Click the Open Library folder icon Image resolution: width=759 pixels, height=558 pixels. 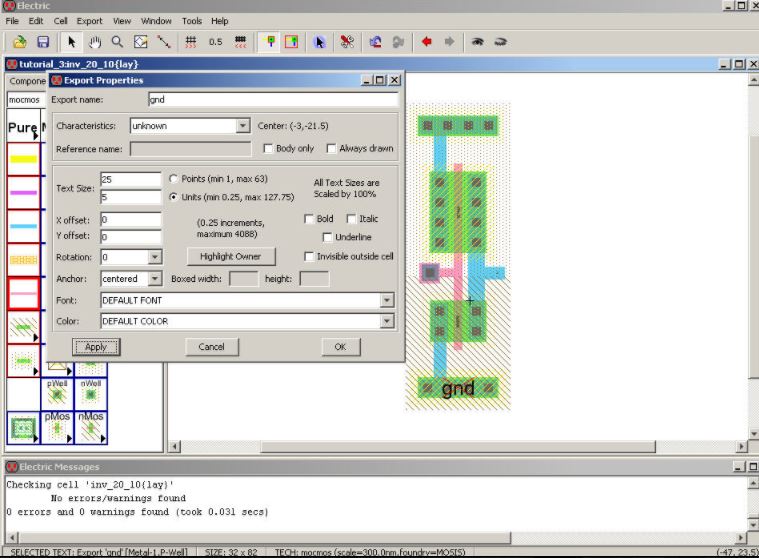20,42
